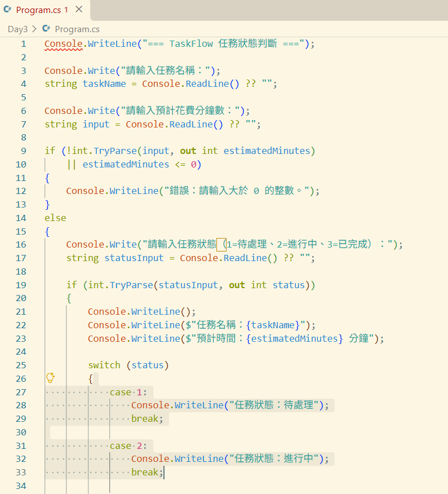Click the closing brace on line 13
Screen dimensions: 448x494
point(47,205)
